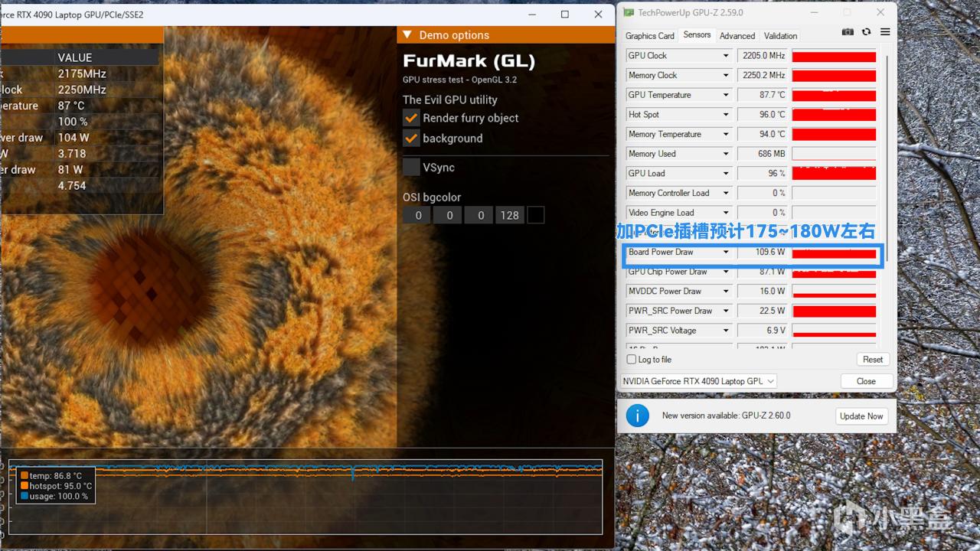This screenshot has height=551, width=980.
Task: Click the Memory Clock value 2250.2 MHz
Action: coord(762,75)
